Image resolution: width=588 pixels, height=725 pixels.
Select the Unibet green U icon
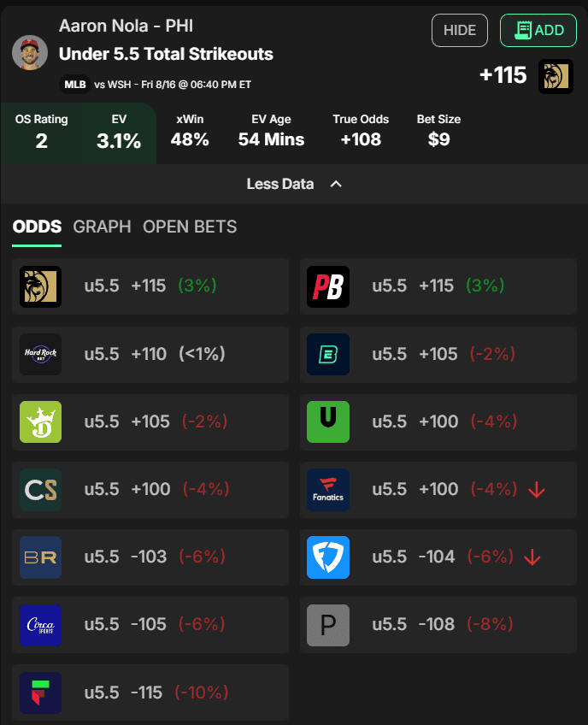pyautogui.click(x=328, y=421)
